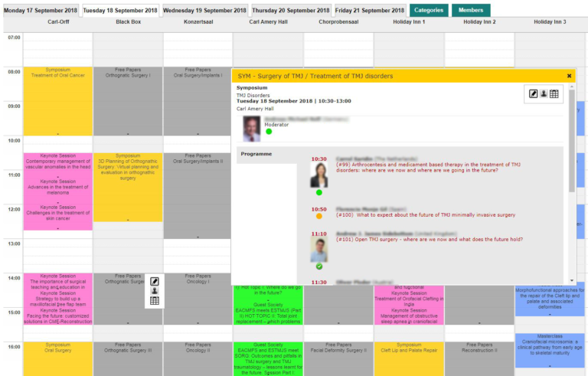Open the Free Papers Oral Surgery/Implants I session
The image size is (588, 376).
pos(198,101)
